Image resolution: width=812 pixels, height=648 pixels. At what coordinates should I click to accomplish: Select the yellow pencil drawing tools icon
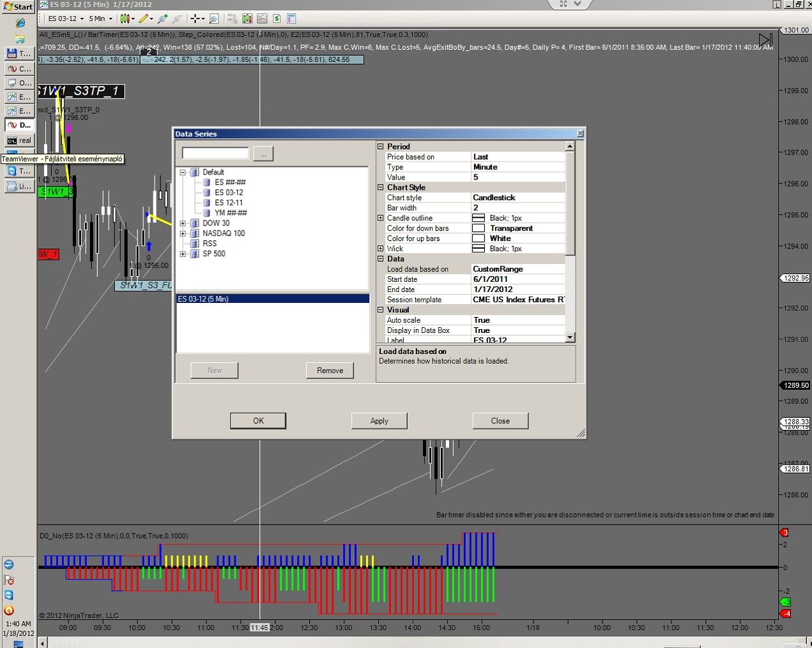(x=144, y=19)
